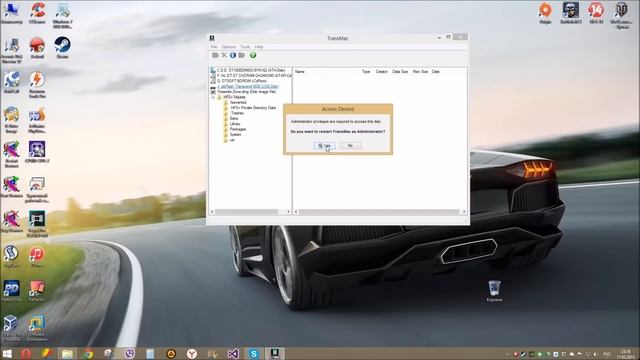This screenshot has width=640, height=360.
Task: Click the folder icon right of info icon
Action: point(242,55)
